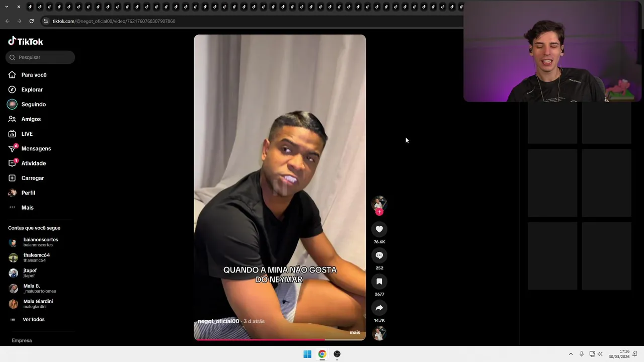Share the video with arrow icon
Screen dimensions: 644x362
coord(379,308)
